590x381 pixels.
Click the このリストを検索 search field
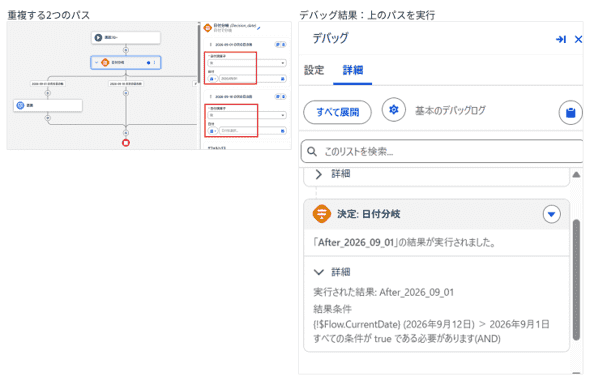(442, 152)
